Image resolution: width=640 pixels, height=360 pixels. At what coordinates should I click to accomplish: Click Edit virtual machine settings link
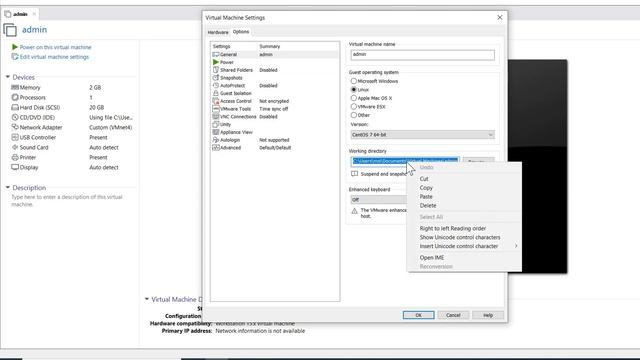[54, 57]
